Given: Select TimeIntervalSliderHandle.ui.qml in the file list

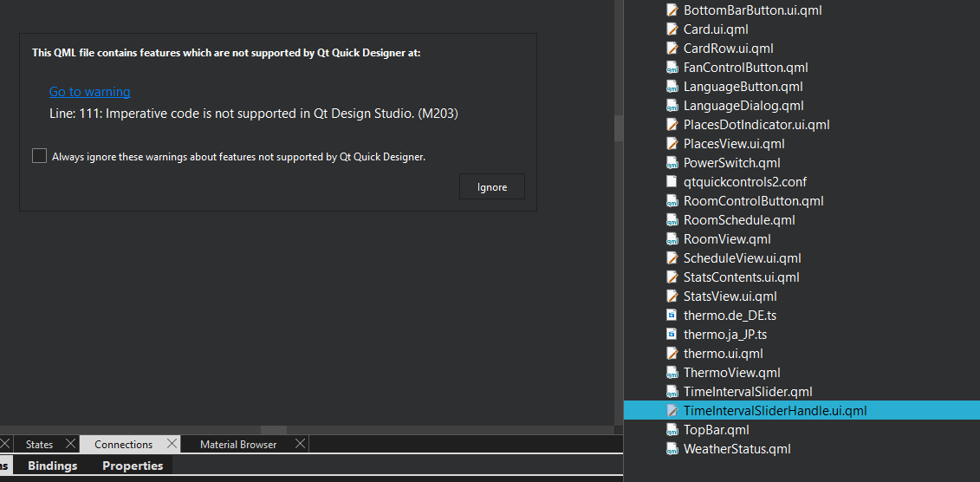Looking at the screenshot, I should click(x=775, y=411).
